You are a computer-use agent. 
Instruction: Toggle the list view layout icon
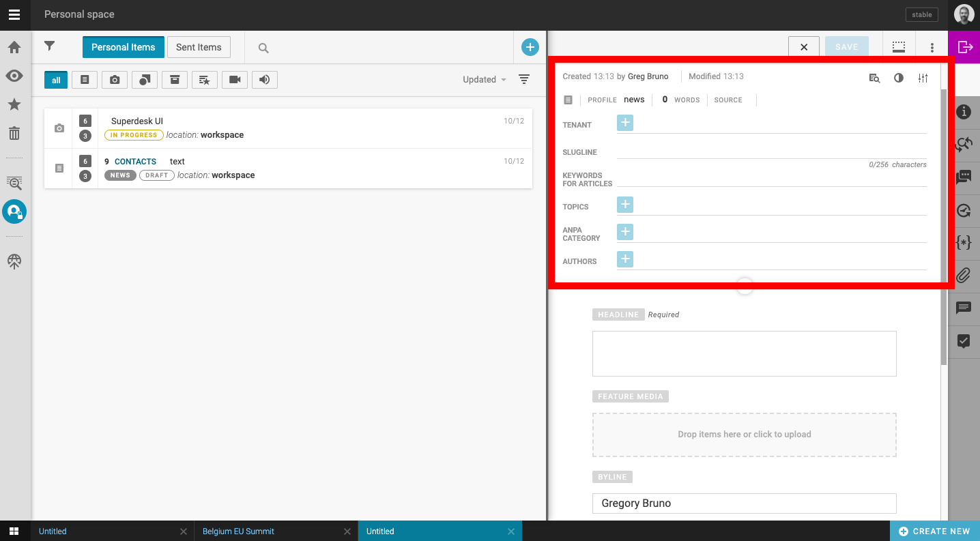pos(524,79)
